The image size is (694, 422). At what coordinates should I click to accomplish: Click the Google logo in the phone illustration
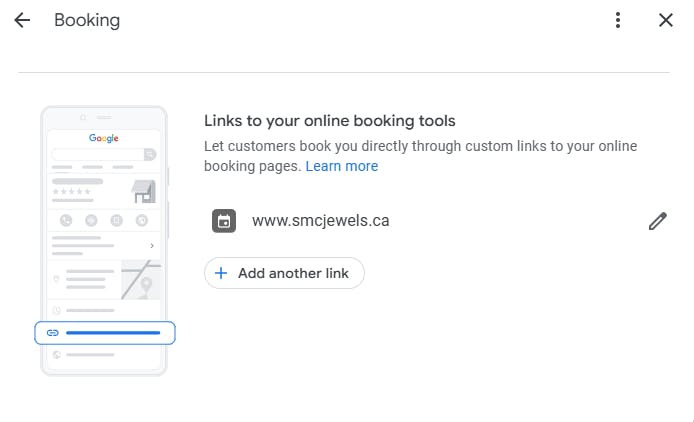pos(104,138)
